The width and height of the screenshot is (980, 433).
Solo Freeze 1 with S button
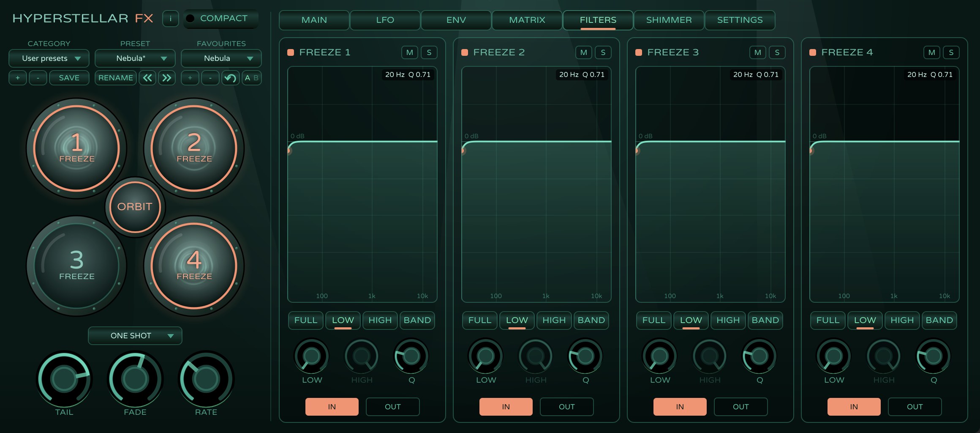click(429, 52)
